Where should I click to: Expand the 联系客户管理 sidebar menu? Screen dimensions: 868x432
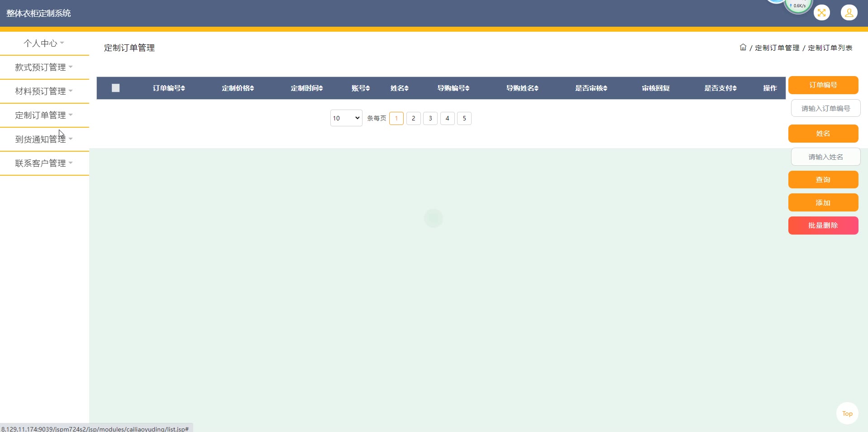[x=44, y=163]
